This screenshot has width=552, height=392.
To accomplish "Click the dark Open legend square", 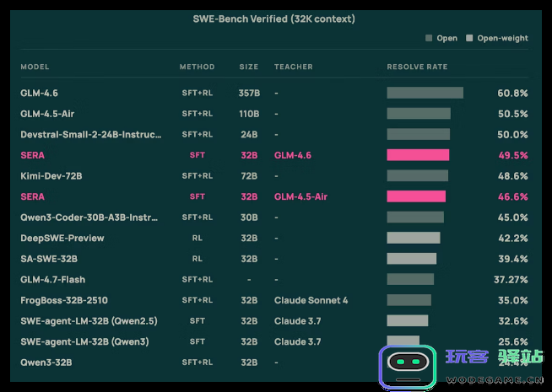I will [429, 38].
